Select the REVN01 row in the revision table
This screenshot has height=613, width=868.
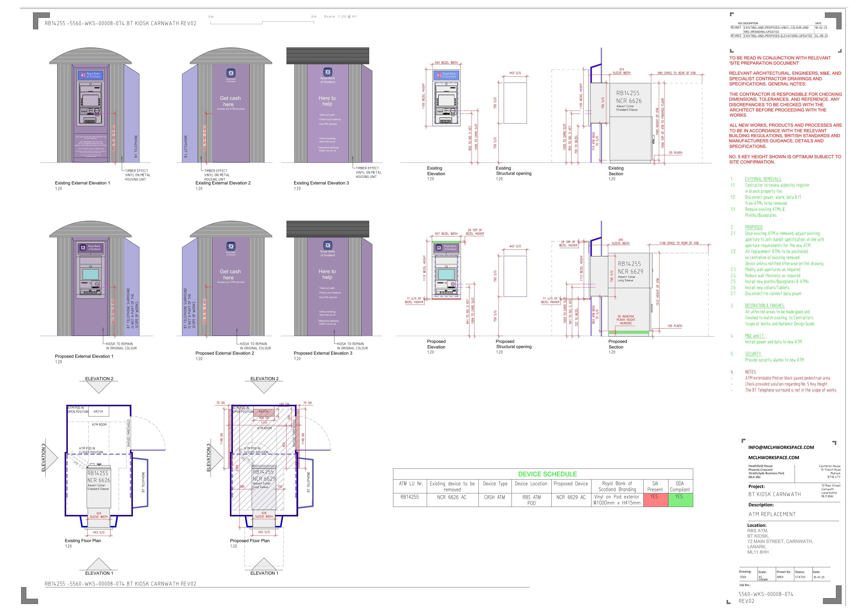779,29
